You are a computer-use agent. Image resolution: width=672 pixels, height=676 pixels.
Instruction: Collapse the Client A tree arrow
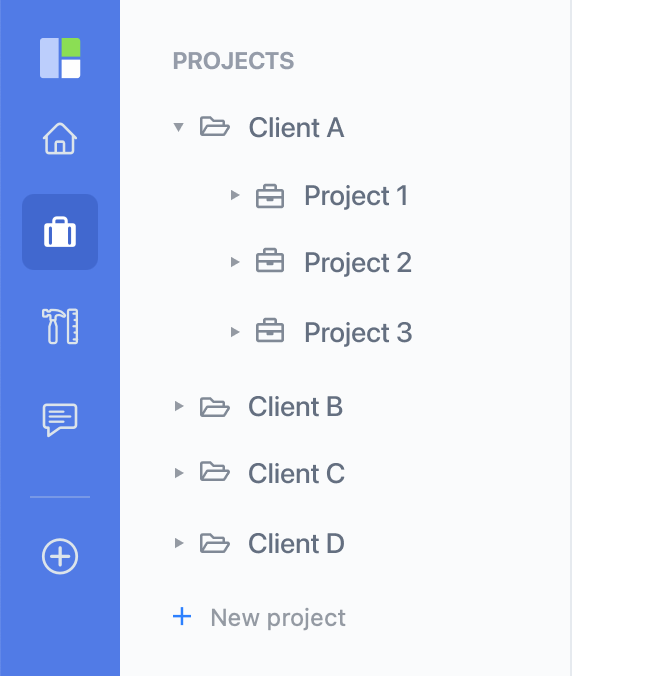178,127
